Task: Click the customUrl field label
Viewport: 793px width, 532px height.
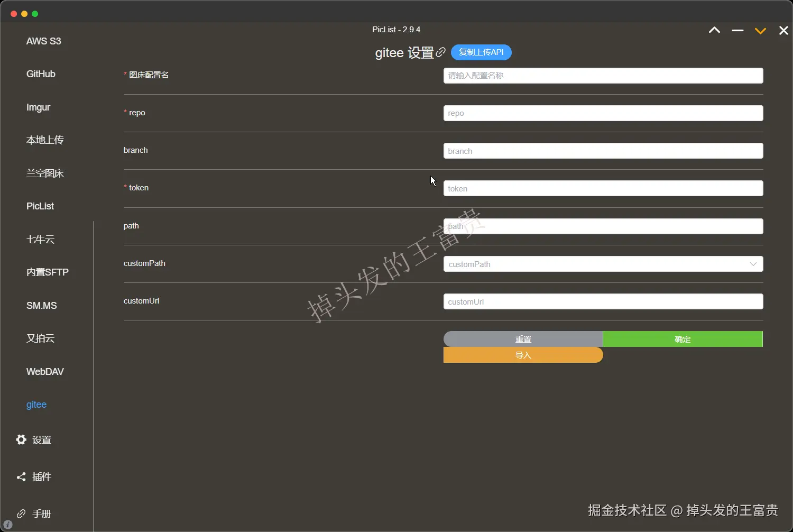Action: (x=141, y=301)
